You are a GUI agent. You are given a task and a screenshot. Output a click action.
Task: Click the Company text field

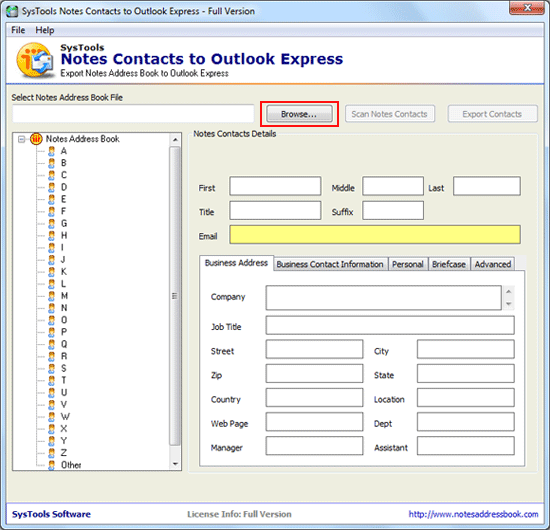pyautogui.click(x=384, y=298)
